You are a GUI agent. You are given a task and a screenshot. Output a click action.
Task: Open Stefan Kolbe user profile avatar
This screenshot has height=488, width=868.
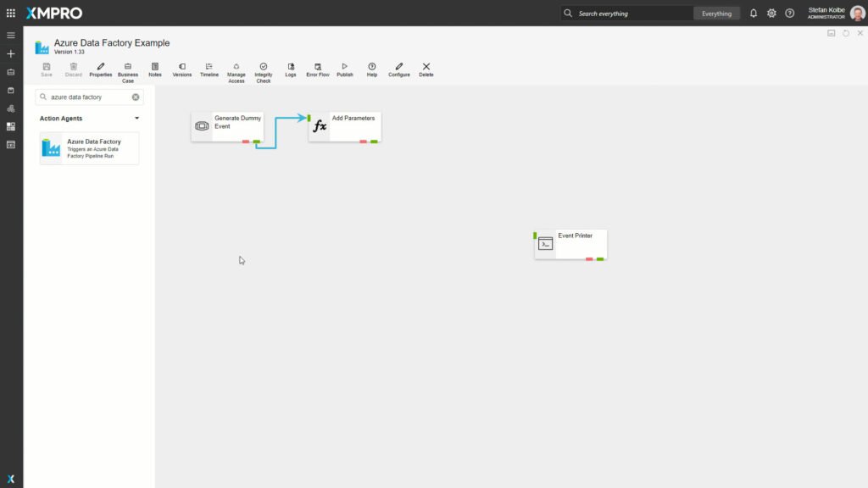[858, 14]
